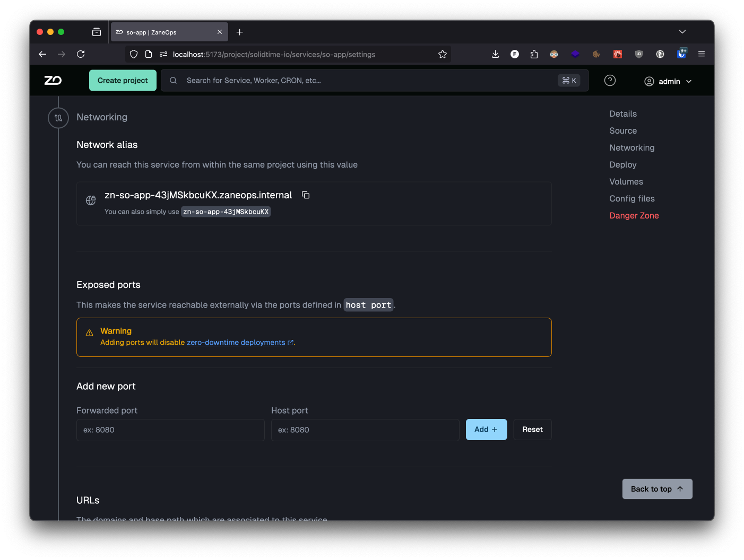Click the URLs section heading
This screenshot has width=744, height=560.
(88, 501)
